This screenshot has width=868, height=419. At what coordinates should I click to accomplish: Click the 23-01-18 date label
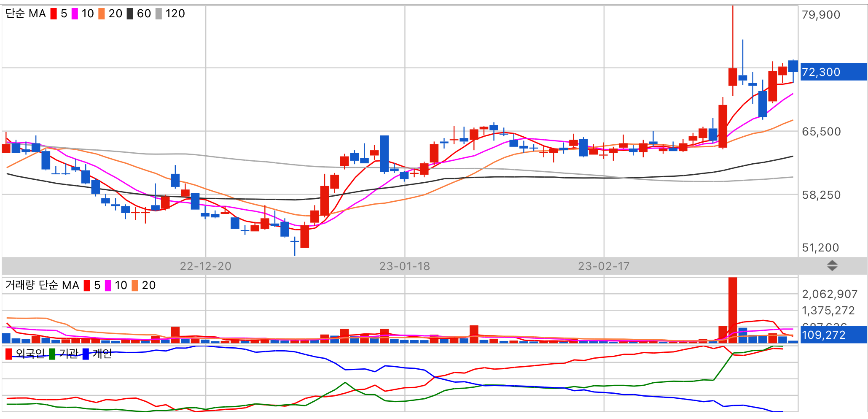tap(405, 266)
